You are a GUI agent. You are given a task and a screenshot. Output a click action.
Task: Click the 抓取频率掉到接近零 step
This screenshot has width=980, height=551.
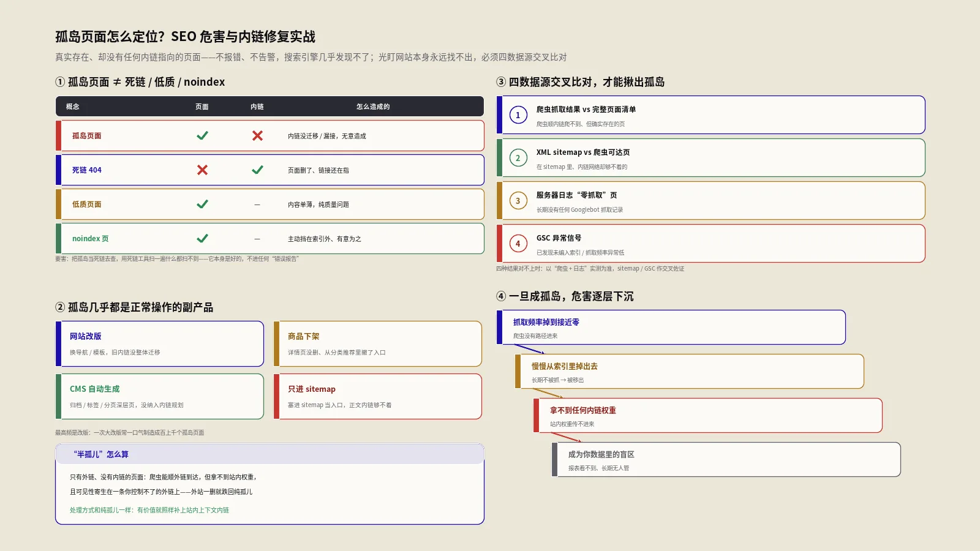(671, 328)
